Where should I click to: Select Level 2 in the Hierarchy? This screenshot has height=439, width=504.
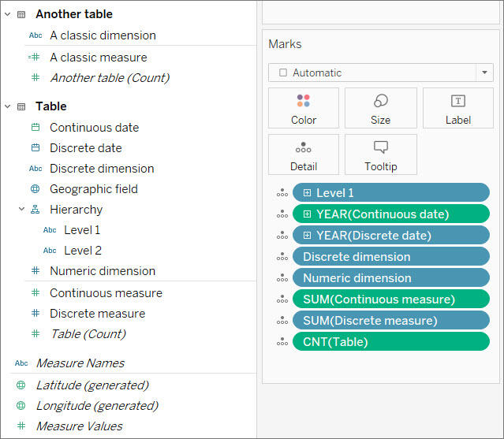coord(83,251)
